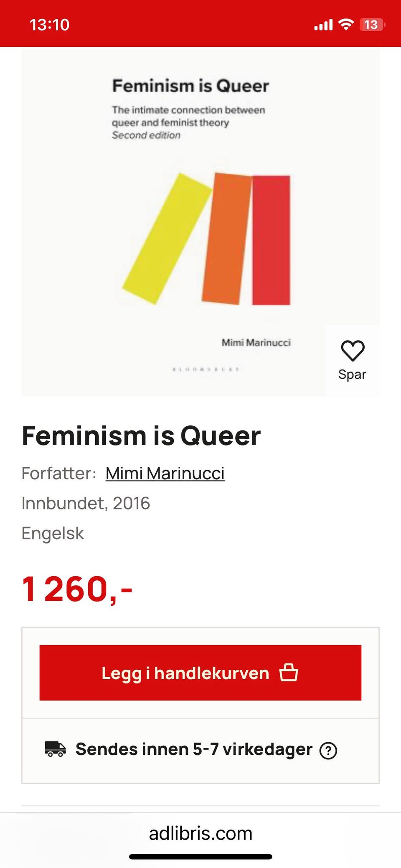This screenshot has width=401, height=868.
Task: Tap the heart icon to save book
Action: point(353,350)
